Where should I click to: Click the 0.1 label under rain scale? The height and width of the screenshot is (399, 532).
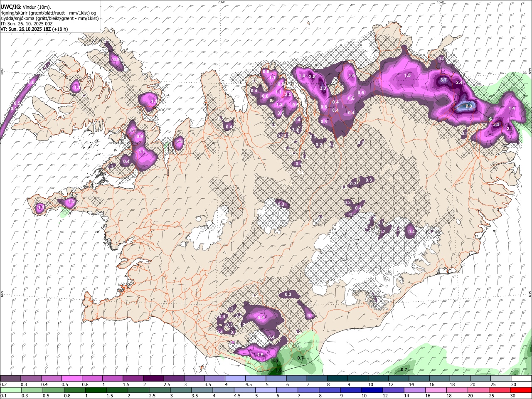[4, 396]
